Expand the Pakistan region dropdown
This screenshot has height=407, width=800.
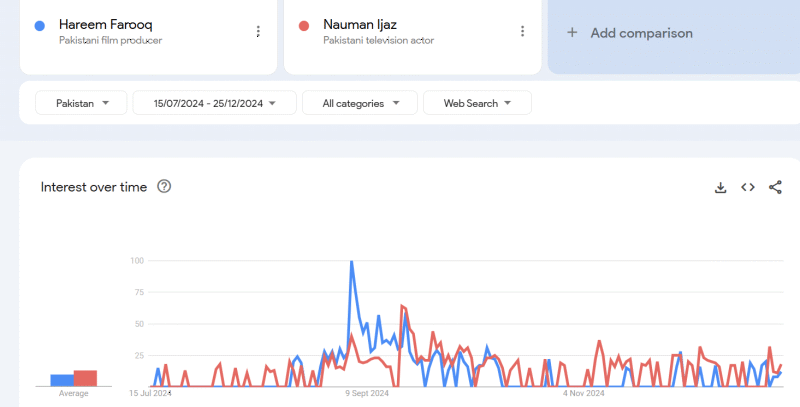pos(81,103)
